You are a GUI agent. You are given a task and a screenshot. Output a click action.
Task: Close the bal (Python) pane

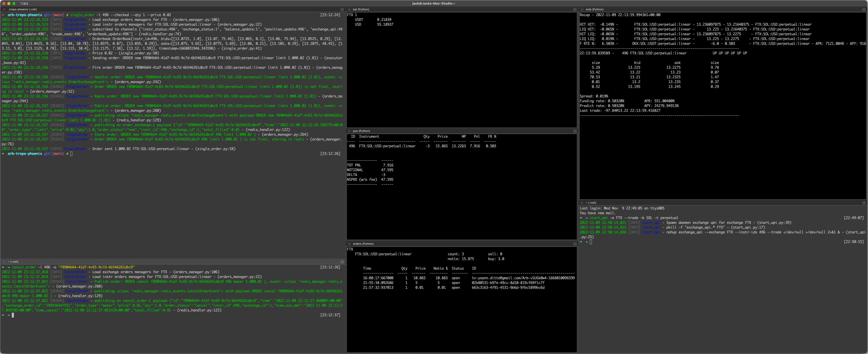pyautogui.click(x=349, y=9)
